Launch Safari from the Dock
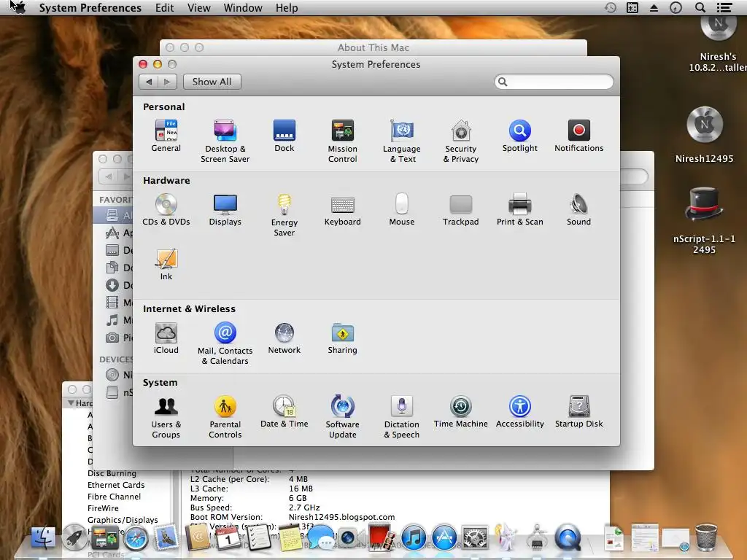Image resolution: width=747 pixels, height=560 pixels. pos(136,539)
